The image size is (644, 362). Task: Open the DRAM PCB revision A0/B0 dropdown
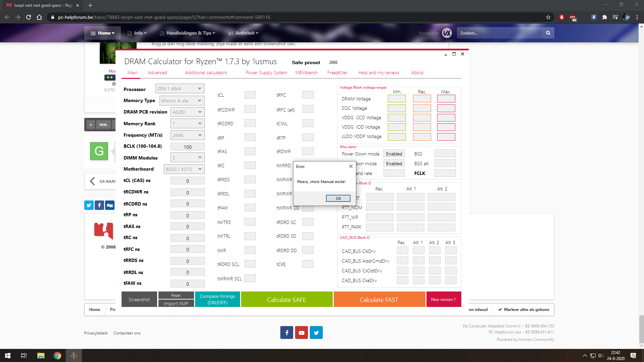pyautogui.click(x=187, y=112)
